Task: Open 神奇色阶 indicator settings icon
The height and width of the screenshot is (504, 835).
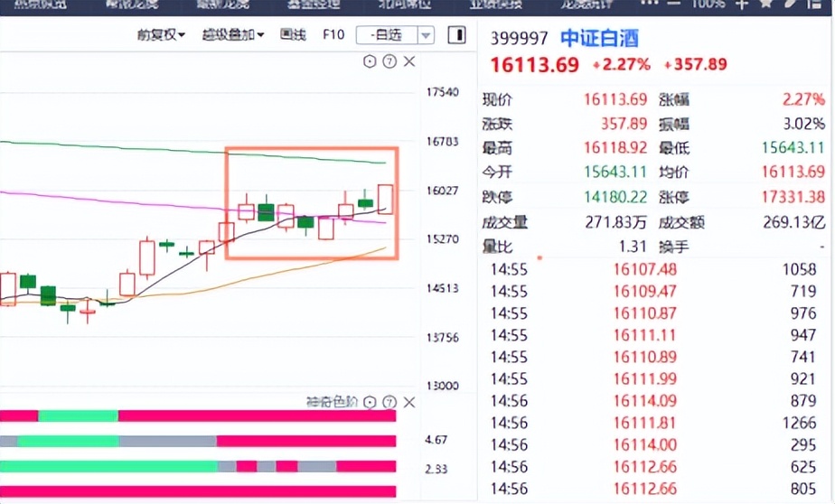Action: (x=370, y=402)
